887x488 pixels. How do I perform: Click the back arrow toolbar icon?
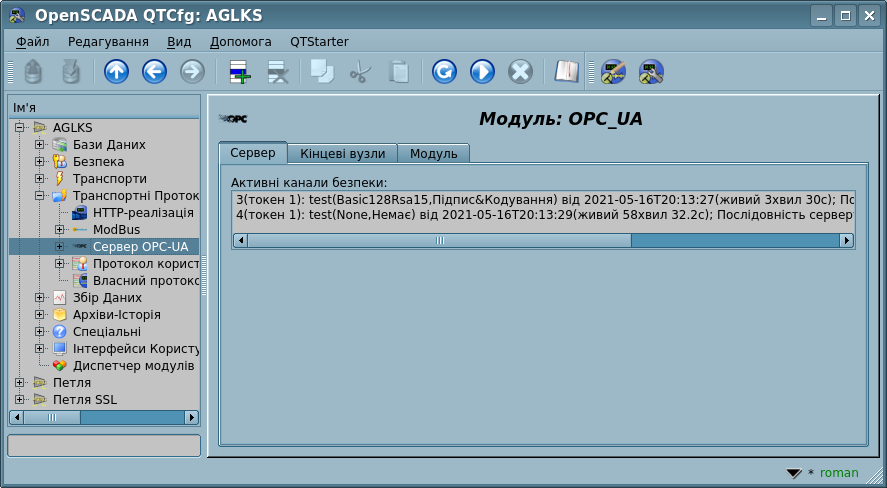pos(154,72)
